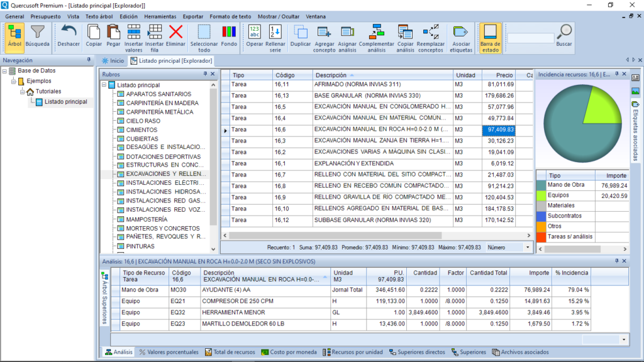Open the Exportar menu
Screen dimensions: 644x362
(193, 16)
